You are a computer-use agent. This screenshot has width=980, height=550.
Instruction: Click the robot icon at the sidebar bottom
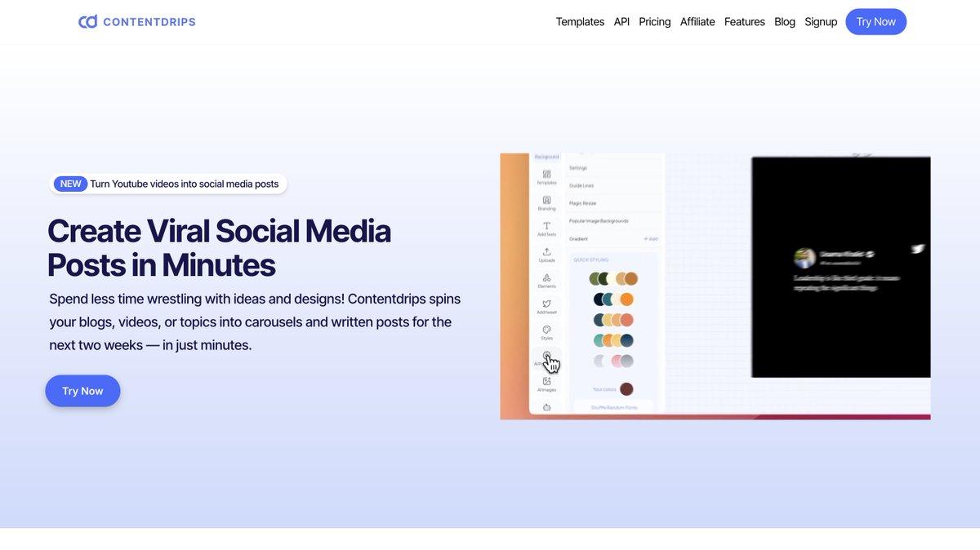546,407
